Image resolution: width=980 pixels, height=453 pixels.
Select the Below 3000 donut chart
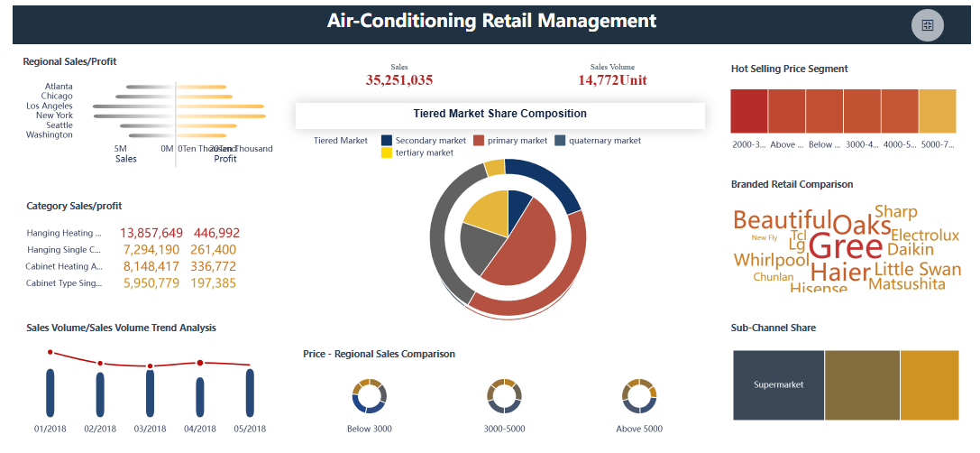pos(370,396)
